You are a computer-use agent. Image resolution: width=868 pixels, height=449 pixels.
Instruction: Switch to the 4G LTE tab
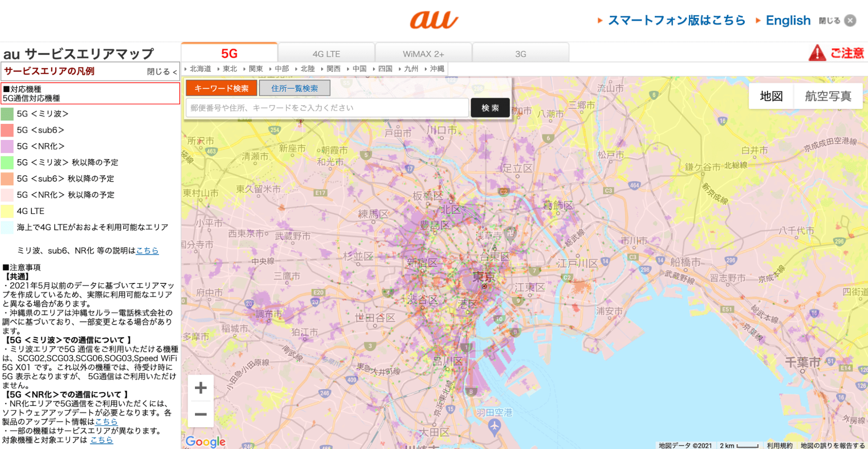pyautogui.click(x=326, y=54)
